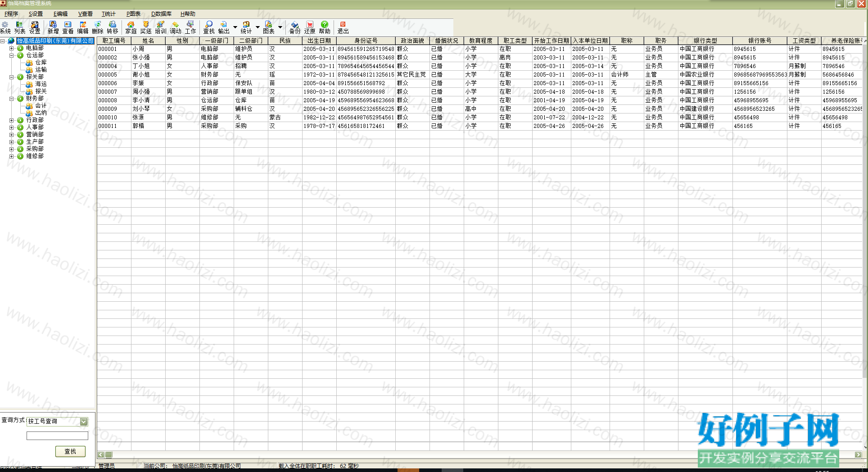Click the 调动 job transfer icon

[176, 27]
